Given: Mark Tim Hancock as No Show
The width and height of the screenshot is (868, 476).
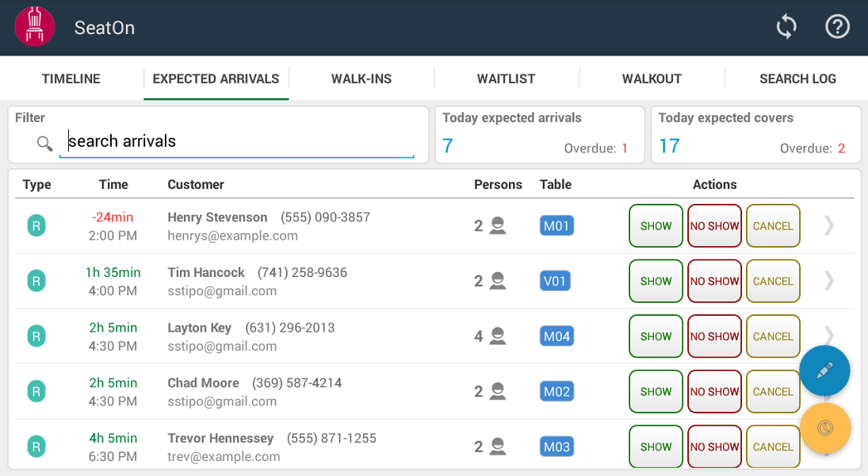Looking at the screenshot, I should [x=714, y=281].
